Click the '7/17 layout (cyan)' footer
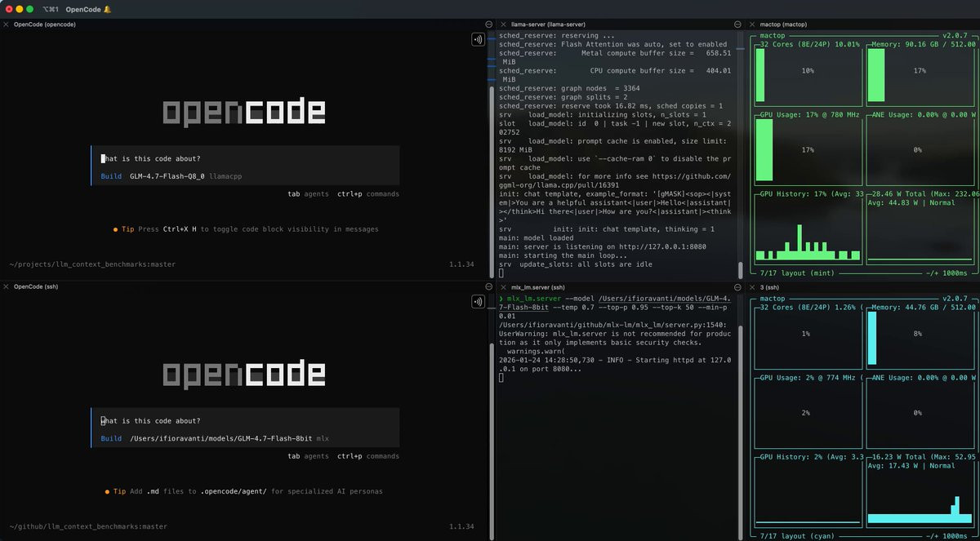Image resolution: width=980 pixels, height=541 pixels. point(797,536)
